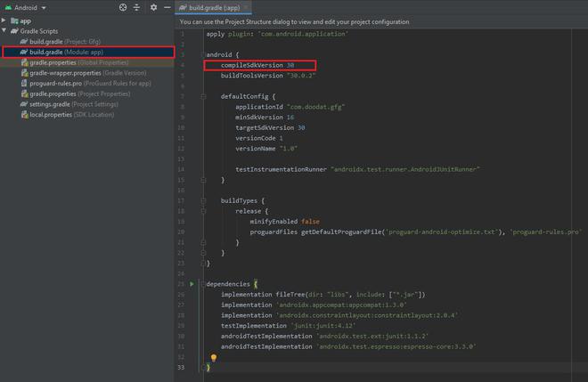Click the collapse all icon in project panel

pyautogui.click(x=136, y=7)
